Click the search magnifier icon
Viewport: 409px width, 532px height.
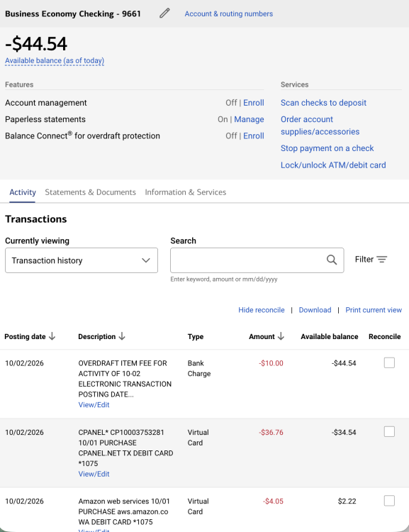coord(332,260)
